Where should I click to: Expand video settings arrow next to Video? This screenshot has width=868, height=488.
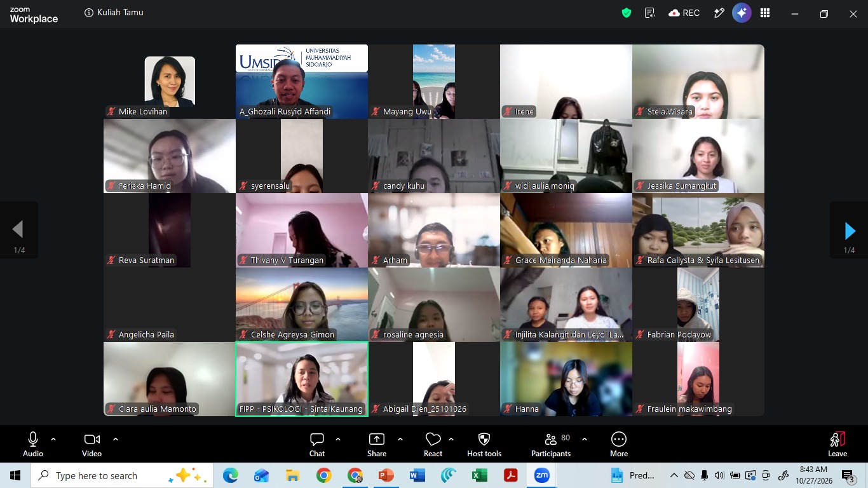(x=116, y=439)
